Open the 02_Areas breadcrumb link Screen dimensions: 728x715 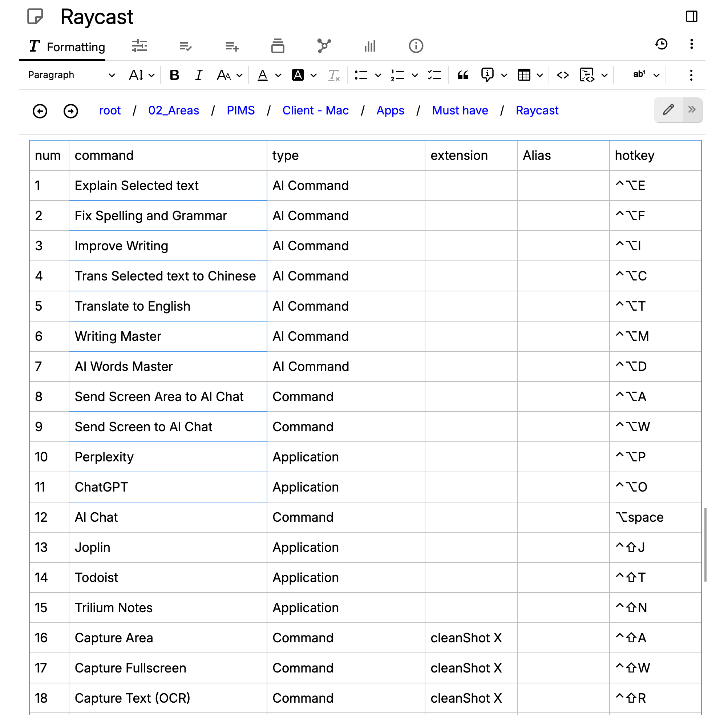[x=173, y=110]
